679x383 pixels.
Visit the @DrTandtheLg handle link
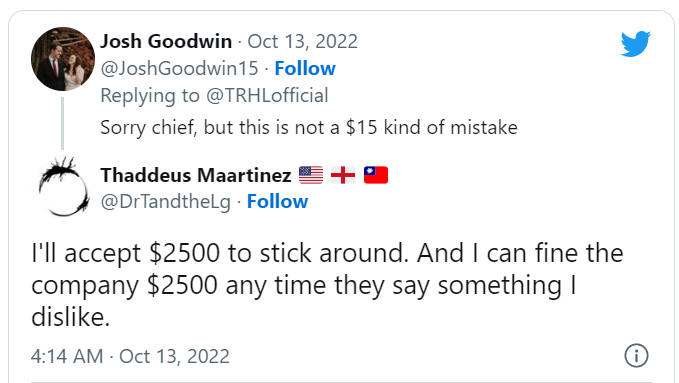[x=165, y=202]
